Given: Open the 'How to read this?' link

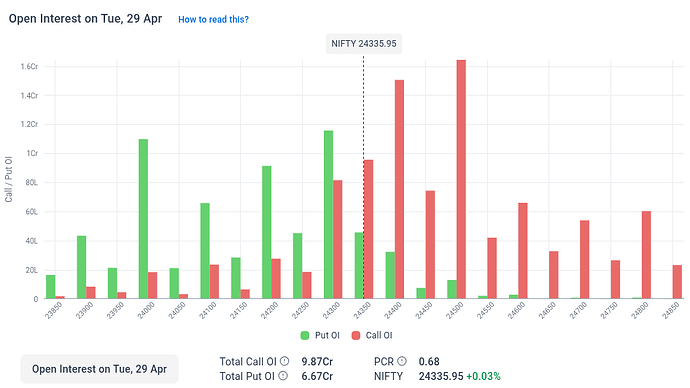Looking at the screenshot, I should click(x=213, y=19).
